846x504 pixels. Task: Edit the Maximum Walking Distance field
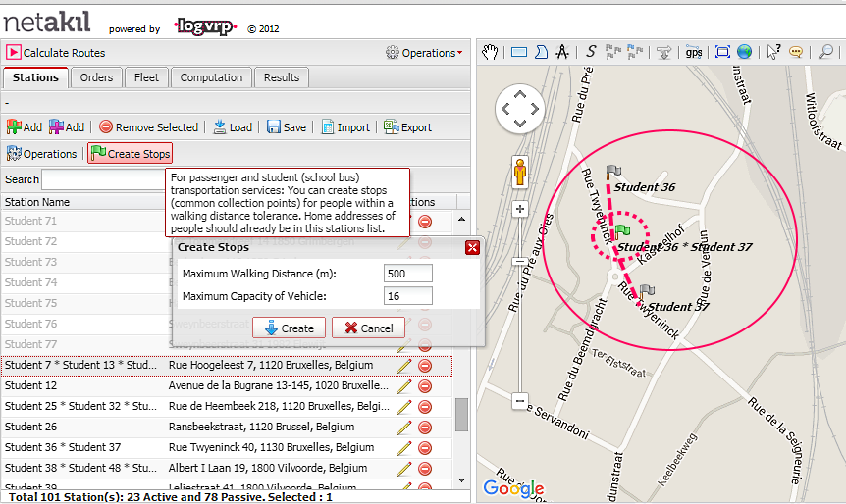pos(408,274)
